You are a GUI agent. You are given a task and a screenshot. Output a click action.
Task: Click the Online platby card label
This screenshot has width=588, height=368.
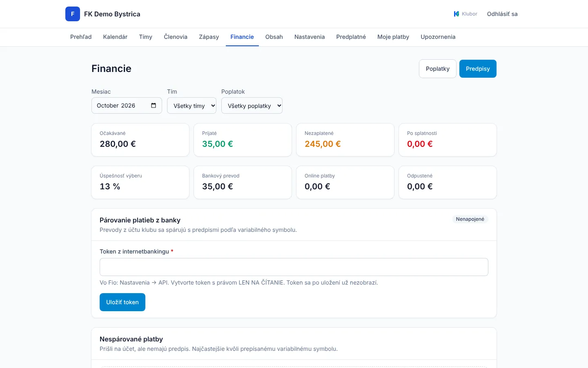(x=320, y=176)
